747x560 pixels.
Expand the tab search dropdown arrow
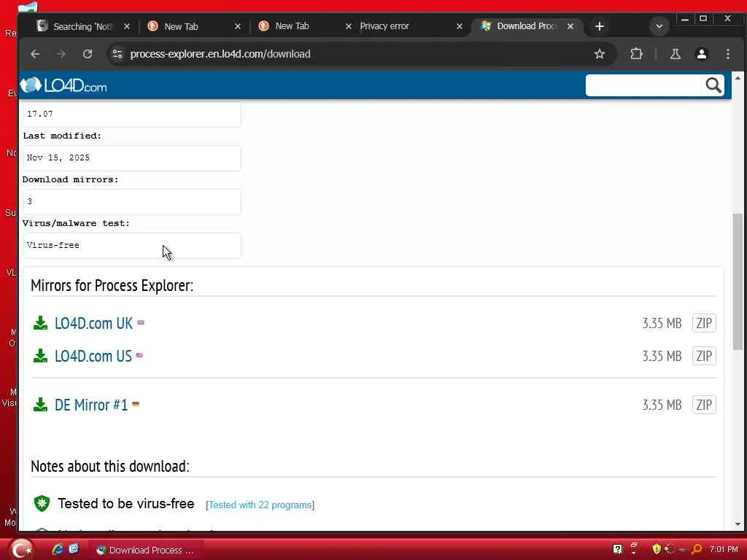pyautogui.click(x=659, y=26)
